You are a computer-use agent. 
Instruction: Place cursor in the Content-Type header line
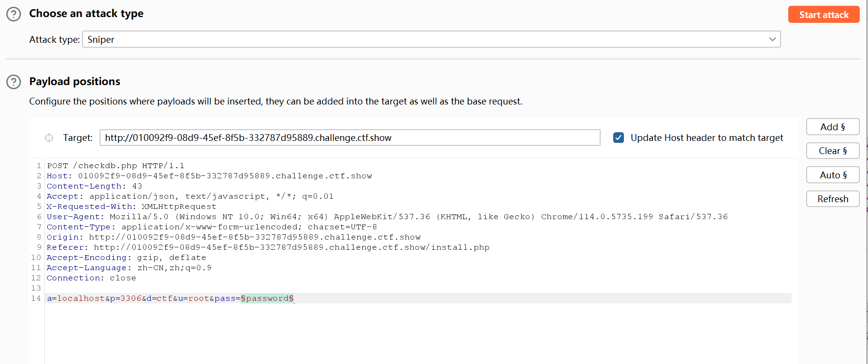[212, 227]
